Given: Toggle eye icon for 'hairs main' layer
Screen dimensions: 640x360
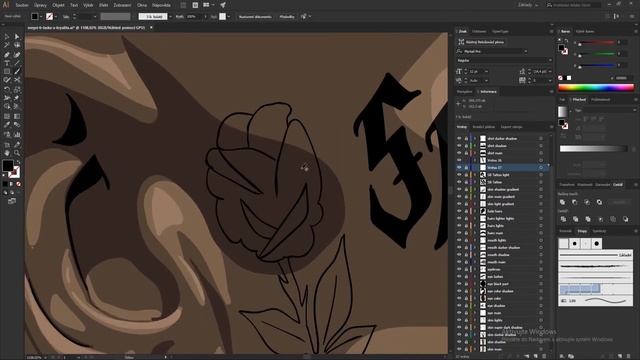Looking at the screenshot, I should [459, 233].
